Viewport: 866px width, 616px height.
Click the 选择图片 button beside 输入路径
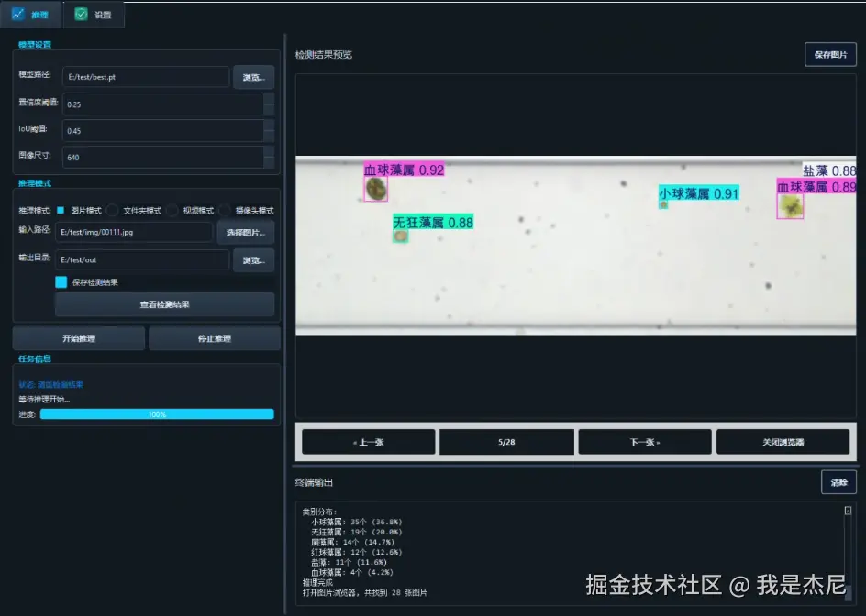coord(246,232)
